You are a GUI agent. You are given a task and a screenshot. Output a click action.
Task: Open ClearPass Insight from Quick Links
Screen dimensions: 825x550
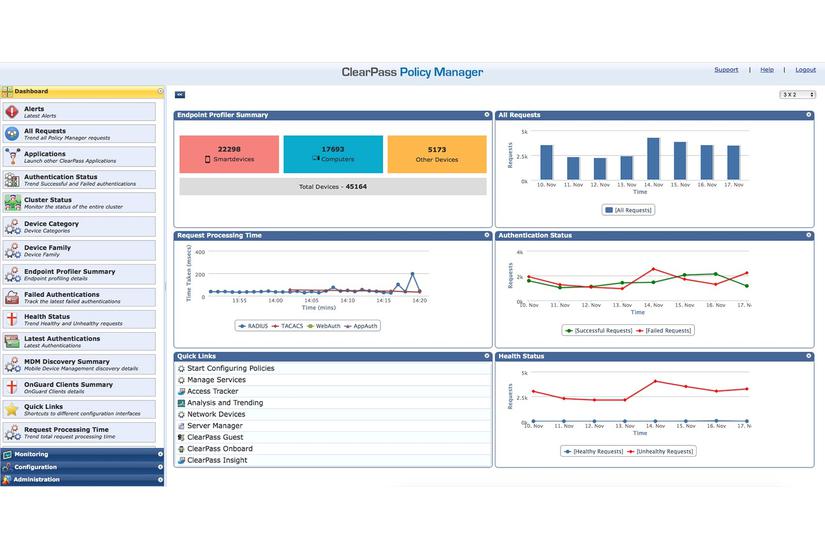tap(218, 460)
